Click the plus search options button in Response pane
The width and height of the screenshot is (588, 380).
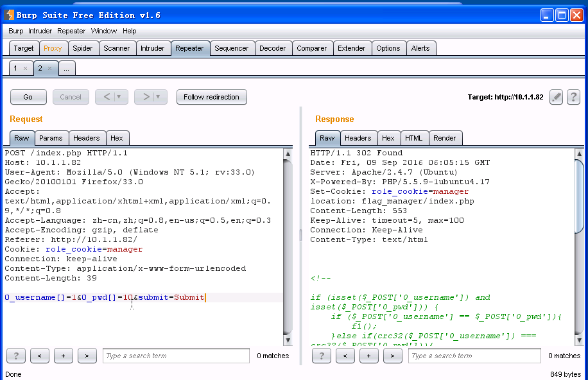coord(368,356)
